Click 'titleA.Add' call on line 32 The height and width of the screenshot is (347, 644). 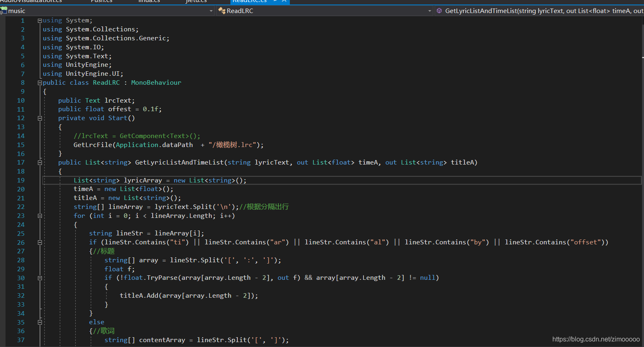pos(139,296)
